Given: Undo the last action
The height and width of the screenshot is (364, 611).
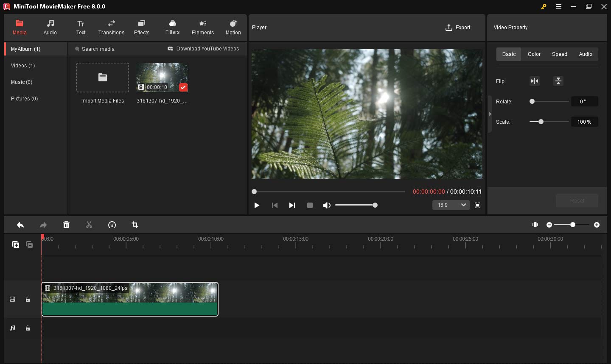Looking at the screenshot, I should (x=20, y=225).
